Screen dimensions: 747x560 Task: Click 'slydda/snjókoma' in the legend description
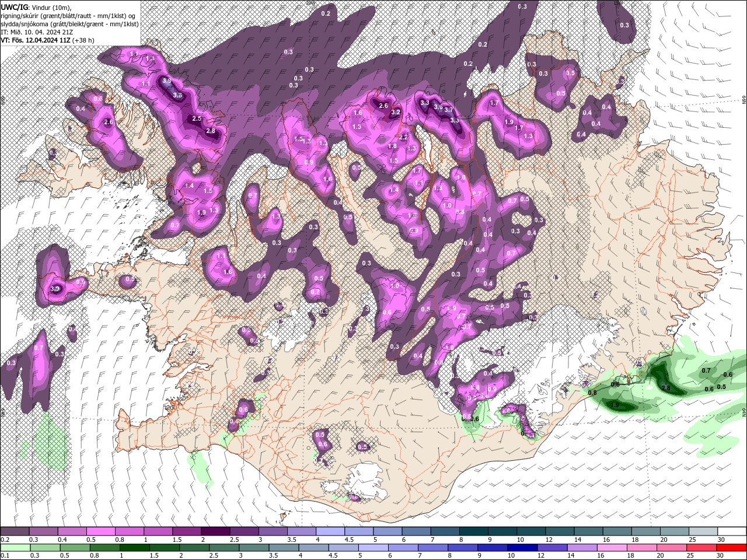pos(25,24)
